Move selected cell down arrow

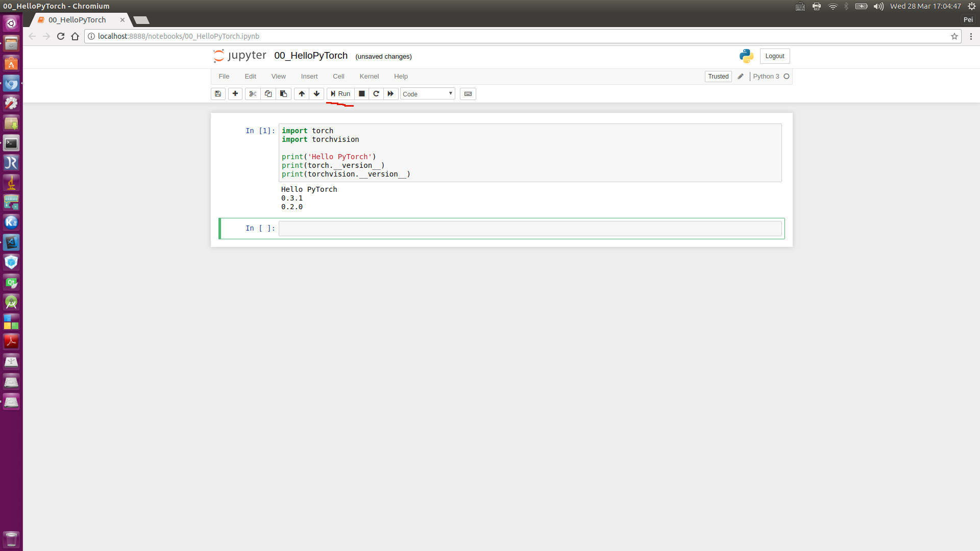coord(316,94)
